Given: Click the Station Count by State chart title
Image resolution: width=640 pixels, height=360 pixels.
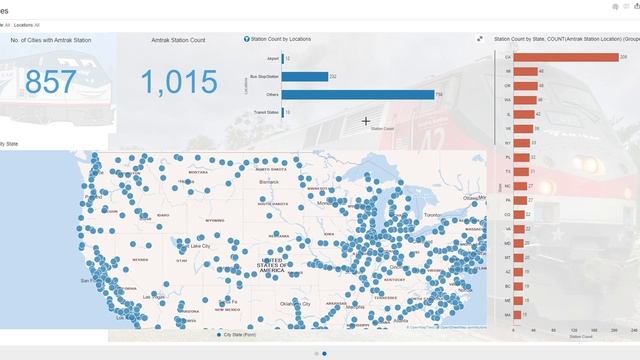Looking at the screenshot, I should click(567, 39).
